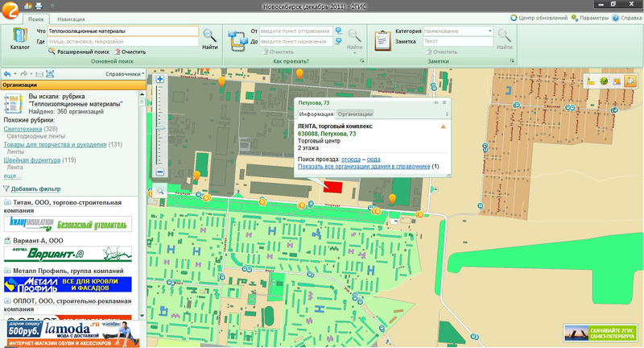Open Заметки group dialog launcher
Image resolution: width=644 pixels, height=348 pixels.
(512, 60)
